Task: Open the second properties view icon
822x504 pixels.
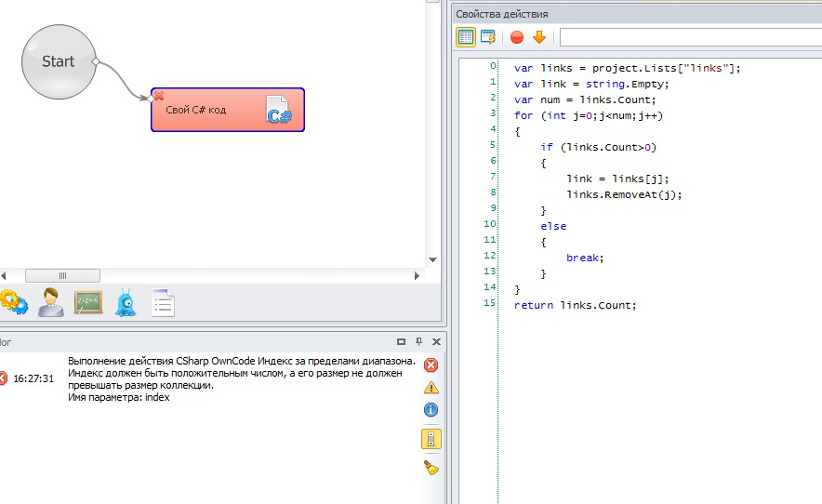Action: coord(488,37)
